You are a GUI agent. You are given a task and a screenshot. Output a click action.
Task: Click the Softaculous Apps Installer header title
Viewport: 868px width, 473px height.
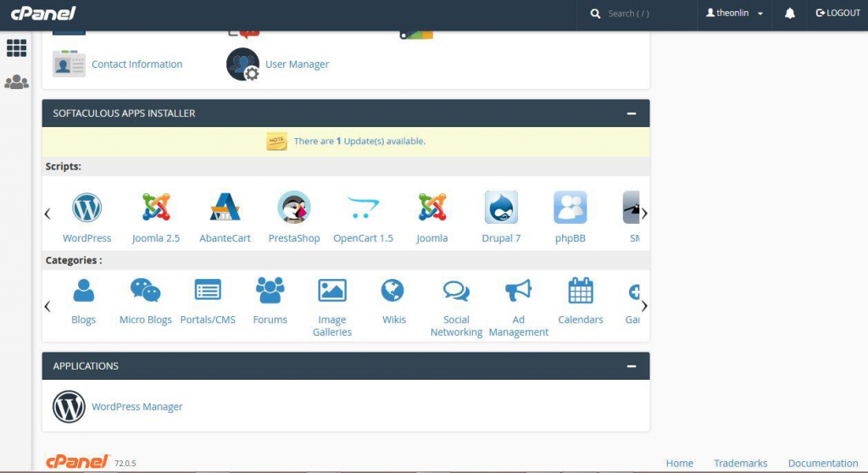click(124, 114)
